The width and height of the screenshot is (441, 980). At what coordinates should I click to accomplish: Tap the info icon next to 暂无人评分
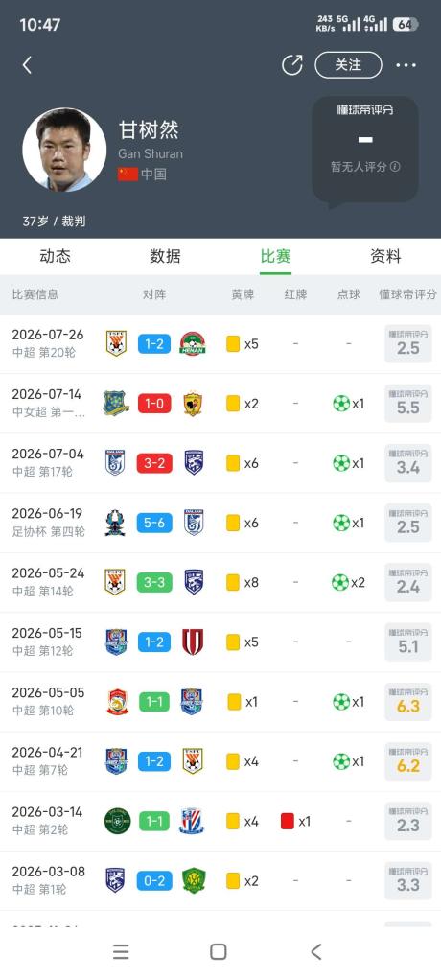395,167
